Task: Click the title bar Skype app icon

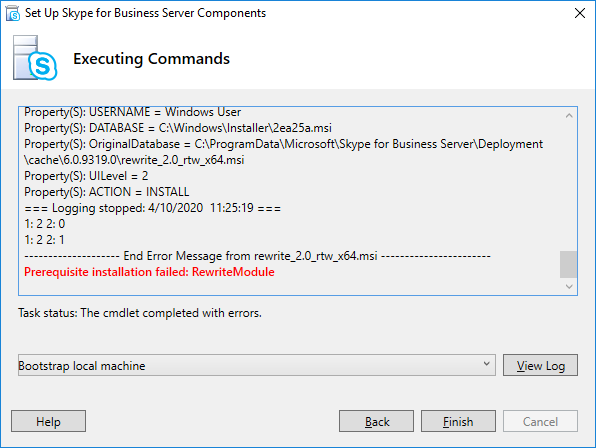Action: pyautogui.click(x=13, y=13)
